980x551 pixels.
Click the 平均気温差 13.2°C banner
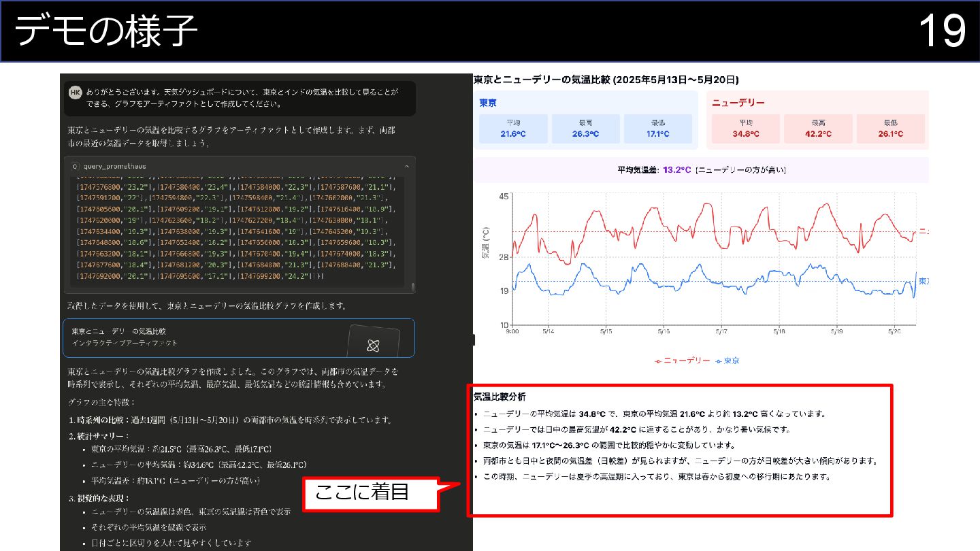[701, 170]
